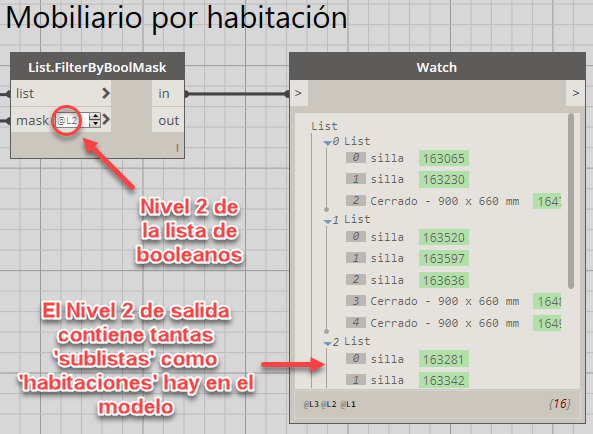
Task: Click the @L1 level label in Watch footer
Action: pos(348,405)
